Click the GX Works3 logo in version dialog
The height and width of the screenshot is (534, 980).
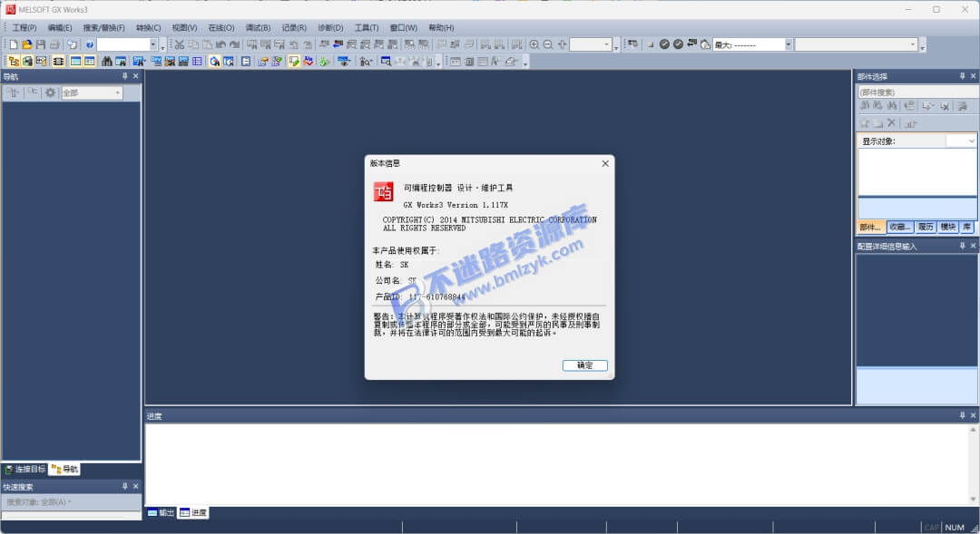(384, 191)
